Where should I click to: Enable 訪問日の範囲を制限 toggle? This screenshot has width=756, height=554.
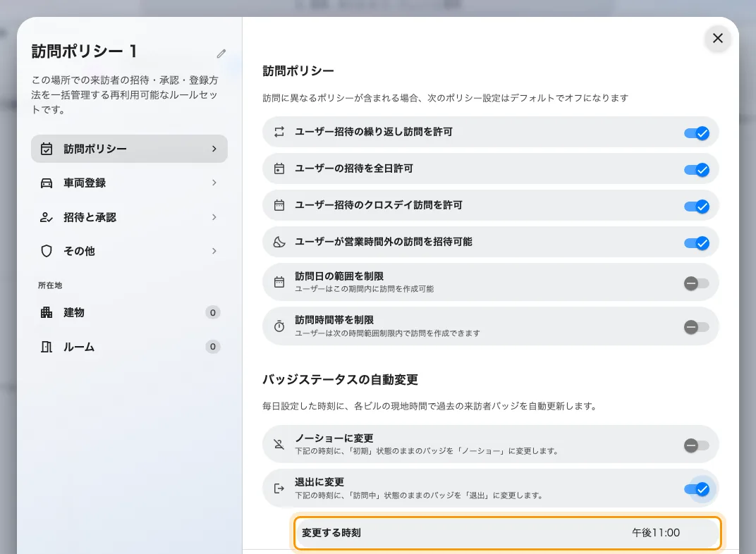point(697,283)
